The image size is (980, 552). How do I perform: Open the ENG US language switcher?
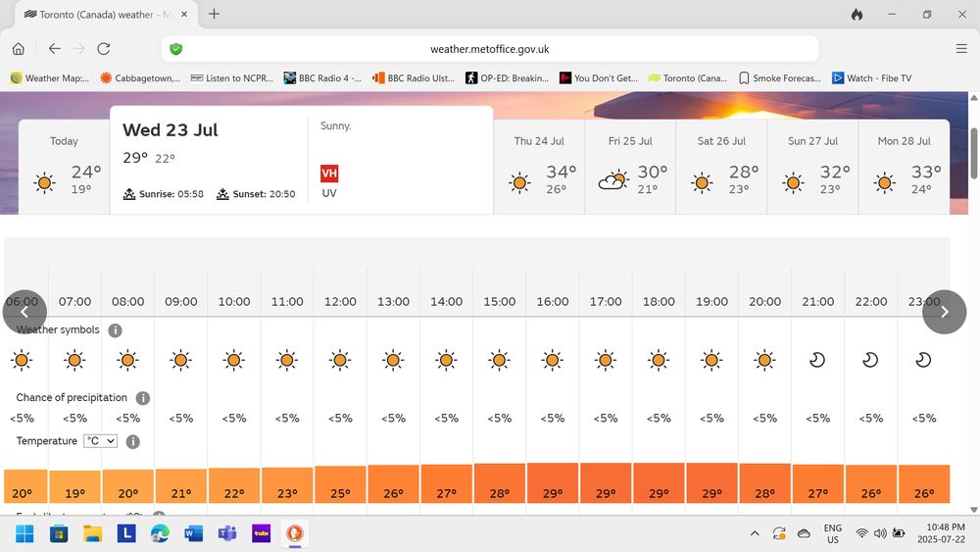tap(832, 534)
